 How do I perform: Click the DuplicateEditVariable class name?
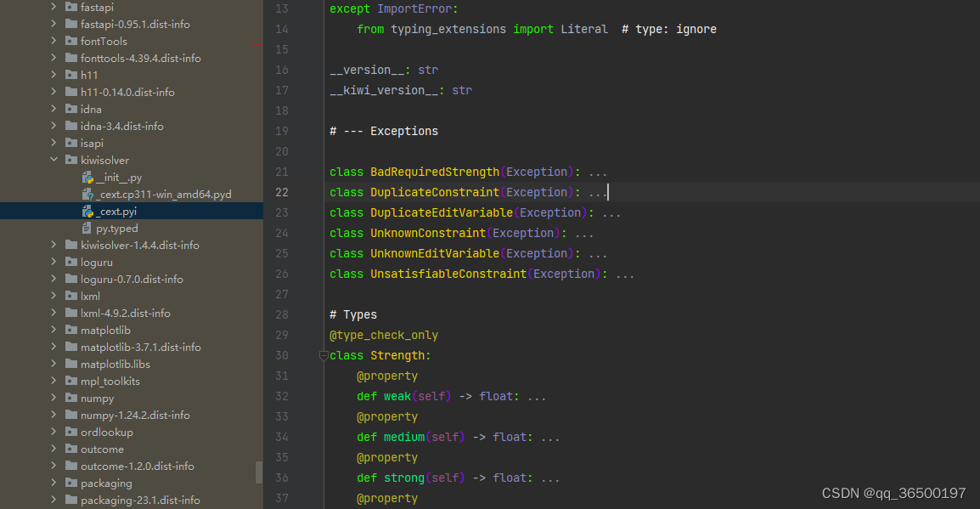(442, 213)
